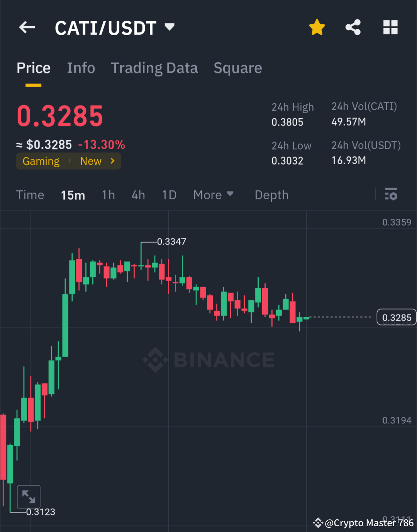417x532 pixels.
Task: Select the 1h candle interval
Action: click(x=108, y=195)
